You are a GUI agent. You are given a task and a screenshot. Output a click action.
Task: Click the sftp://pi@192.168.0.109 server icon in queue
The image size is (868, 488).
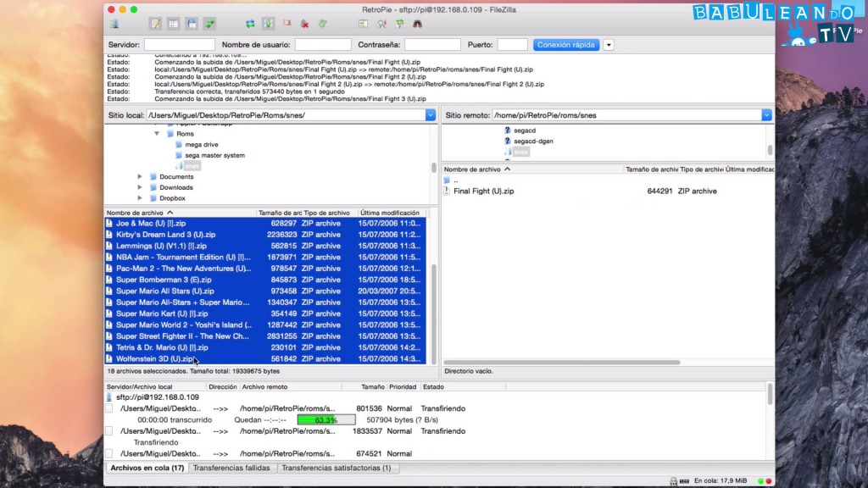(x=109, y=397)
